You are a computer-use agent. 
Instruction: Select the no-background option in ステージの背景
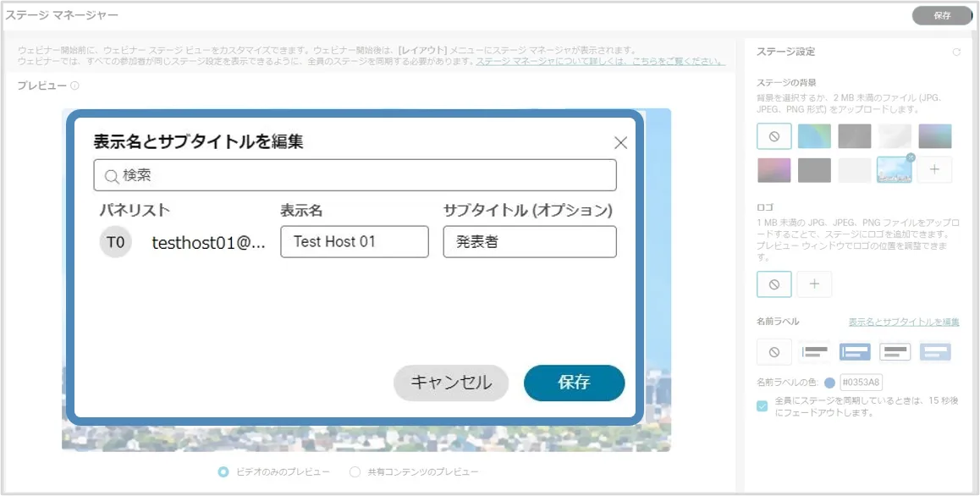coord(774,136)
